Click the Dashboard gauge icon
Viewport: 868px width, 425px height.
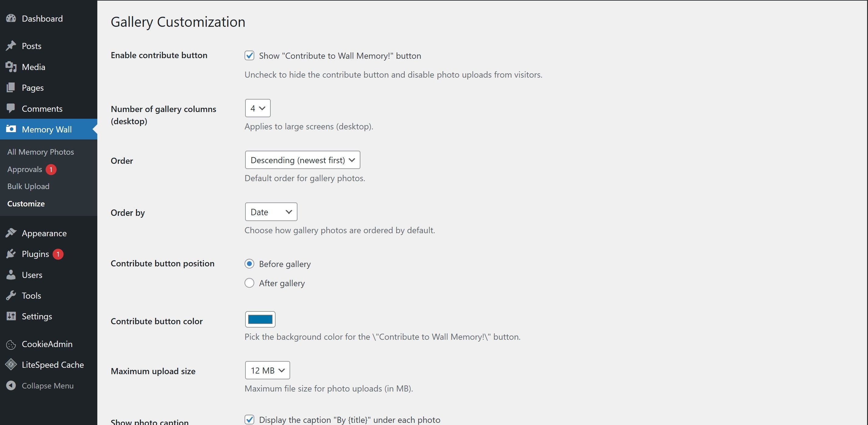coord(11,19)
